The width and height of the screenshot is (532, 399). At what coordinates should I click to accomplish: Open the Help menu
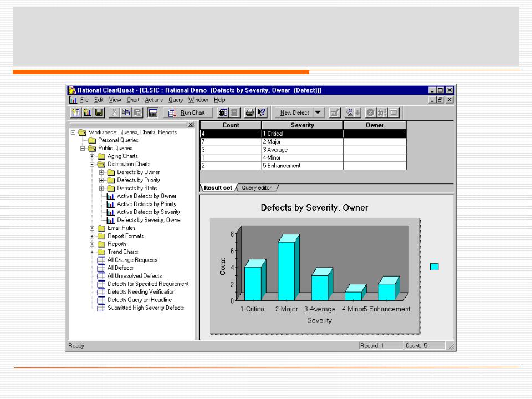point(219,100)
